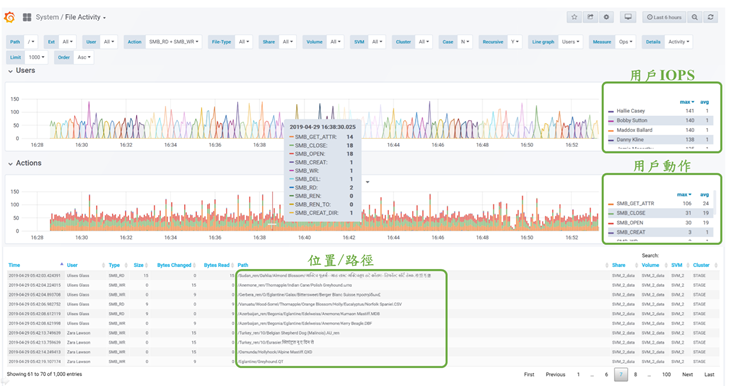This screenshot has height=386, width=729.
Task: Open the User All dropdown
Action: pyautogui.click(x=109, y=42)
